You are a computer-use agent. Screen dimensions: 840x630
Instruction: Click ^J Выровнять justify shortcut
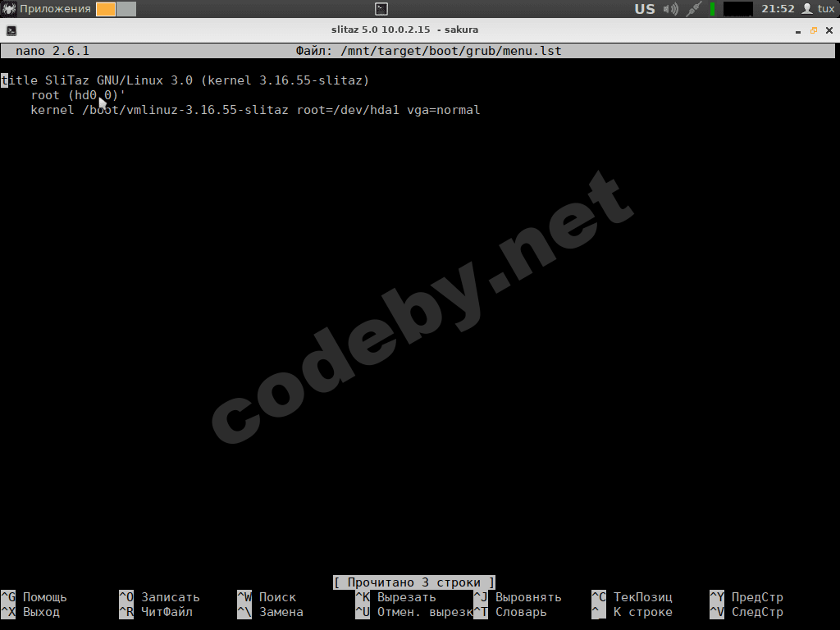518,597
